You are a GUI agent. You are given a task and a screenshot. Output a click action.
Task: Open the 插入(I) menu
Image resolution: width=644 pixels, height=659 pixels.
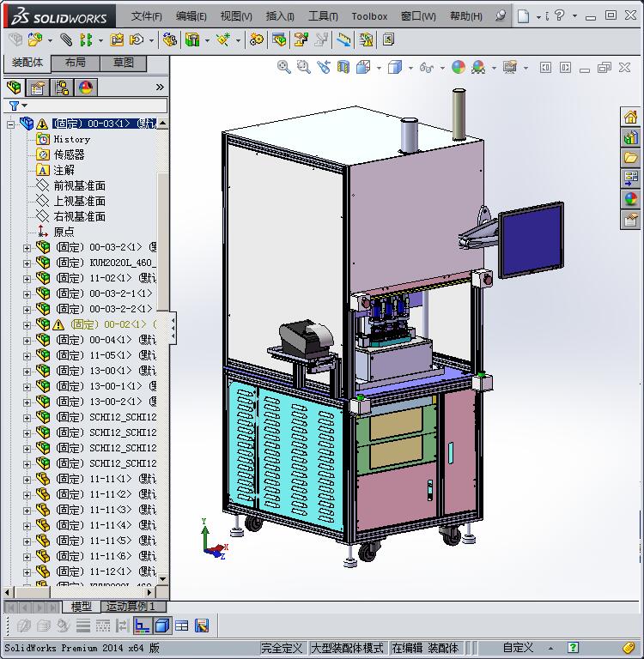coord(280,16)
